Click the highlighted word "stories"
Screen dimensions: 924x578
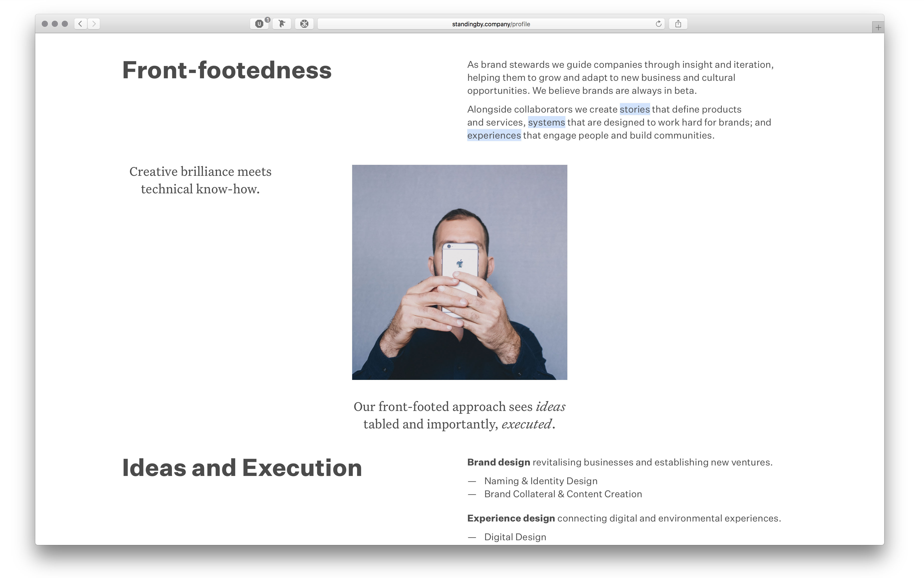(634, 109)
